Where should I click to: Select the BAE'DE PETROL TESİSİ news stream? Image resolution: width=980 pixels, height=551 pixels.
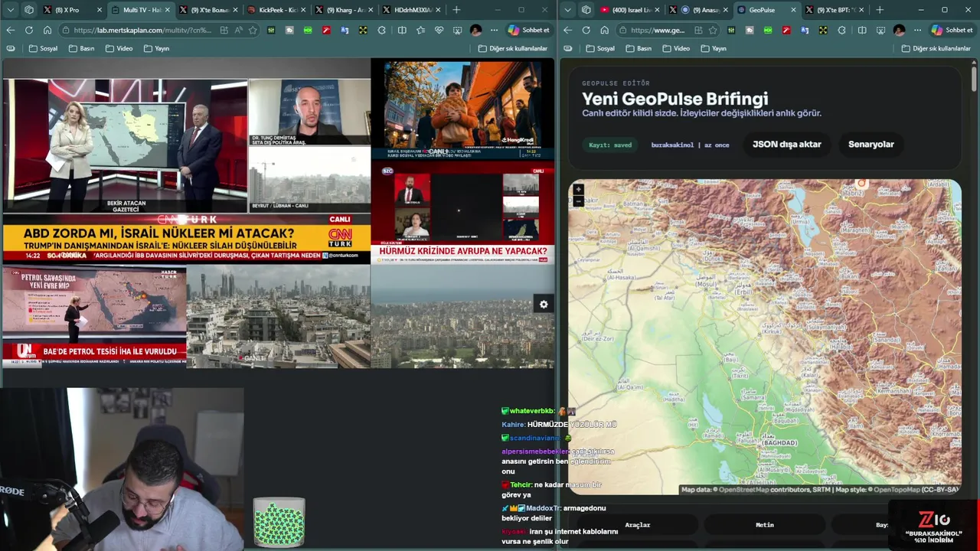coord(94,316)
